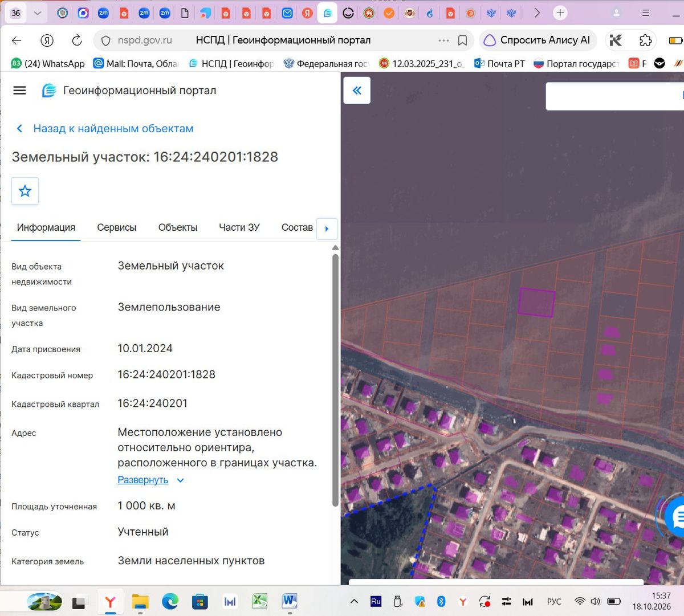Screen dimensions: 684x616
Task: Open the browser extensions puzzle icon
Action: tap(645, 40)
